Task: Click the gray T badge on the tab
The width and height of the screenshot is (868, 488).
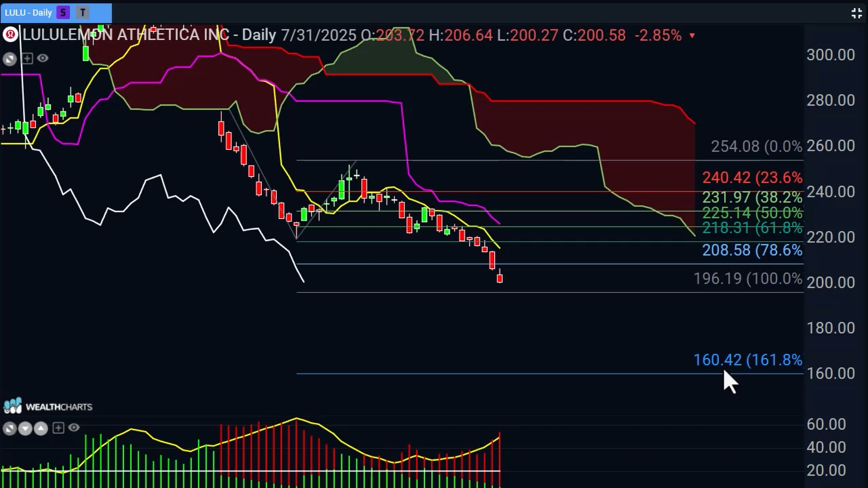Action: pos(82,13)
